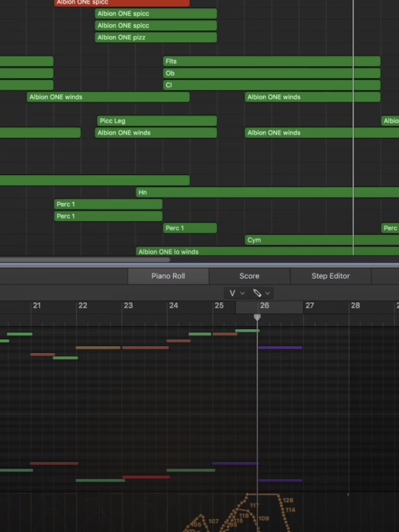399x532 pixels.
Task: Click bar 27 in the piano roll ruler
Action: [310, 306]
